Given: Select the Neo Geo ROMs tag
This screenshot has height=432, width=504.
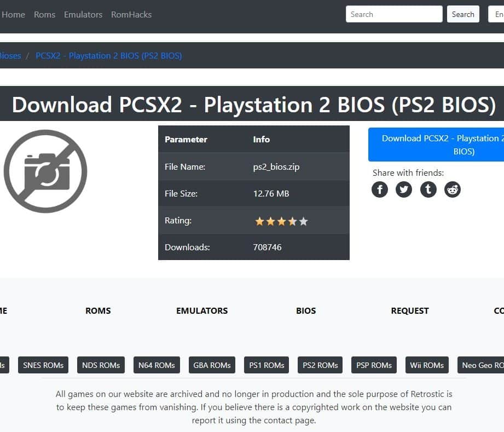Looking at the screenshot, I should (481, 365).
